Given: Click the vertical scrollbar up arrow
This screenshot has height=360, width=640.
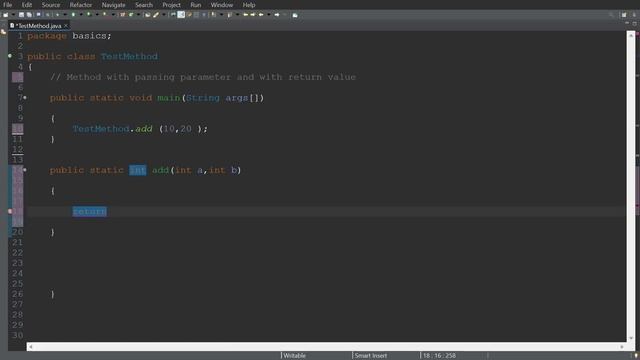Looking at the screenshot, I should (x=631, y=35).
